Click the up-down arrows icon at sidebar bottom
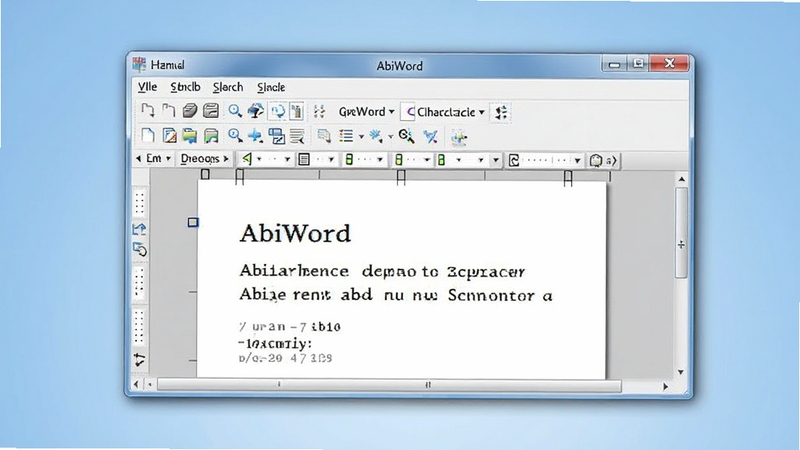 (139, 360)
